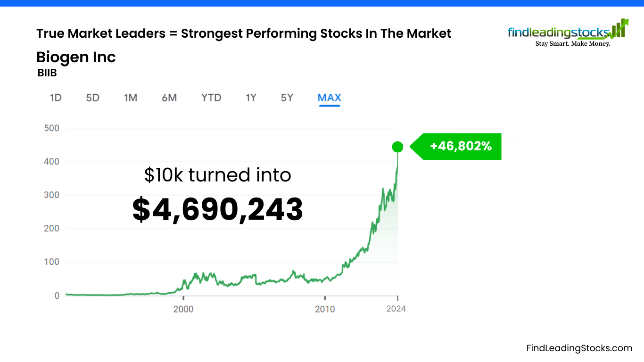Screen dimensions: 644x362
Task: Choose the 1Y range tab
Action: pyautogui.click(x=251, y=98)
